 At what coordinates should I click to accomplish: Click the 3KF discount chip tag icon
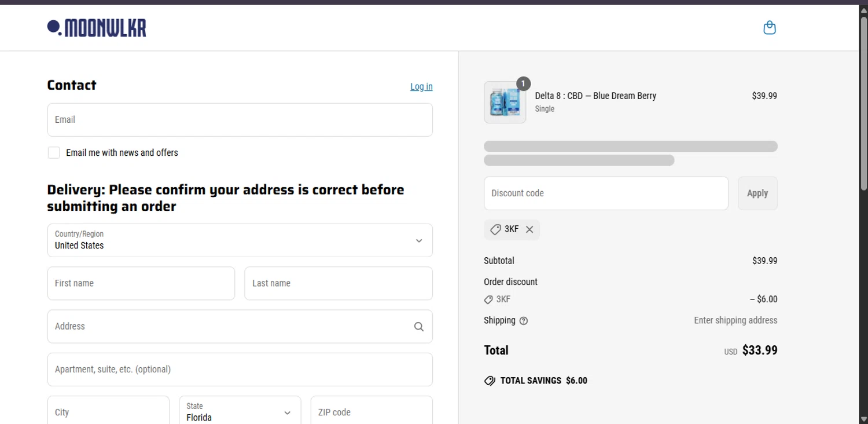pos(495,229)
